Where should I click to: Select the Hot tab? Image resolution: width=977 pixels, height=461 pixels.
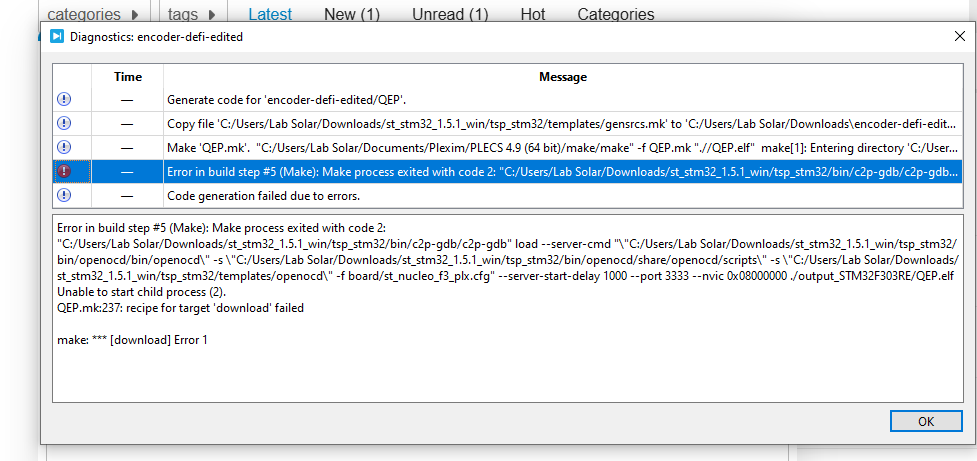(x=533, y=14)
